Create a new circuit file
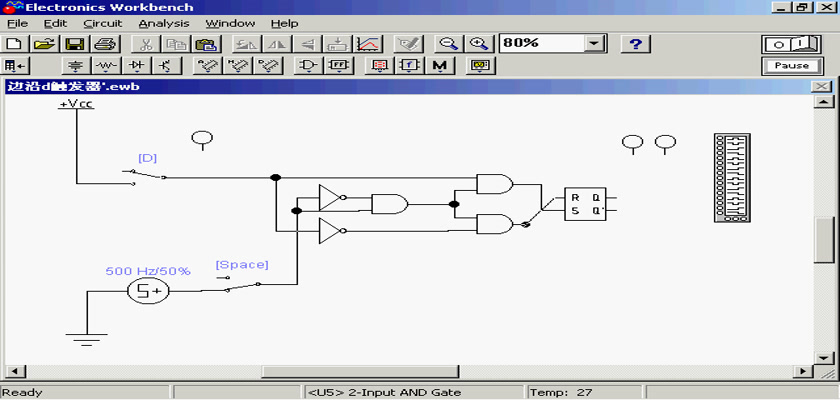This screenshot has width=840, height=400. point(14,44)
